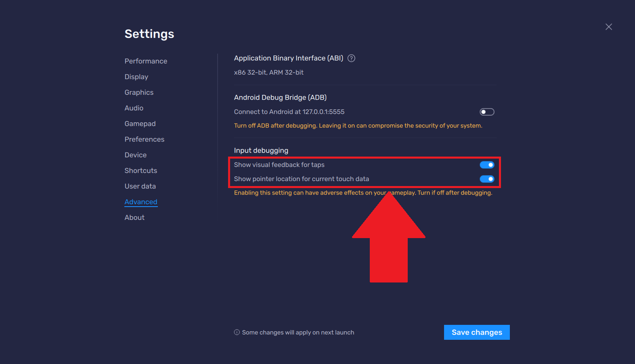
Task: Go to the User data section
Action: coord(140,186)
